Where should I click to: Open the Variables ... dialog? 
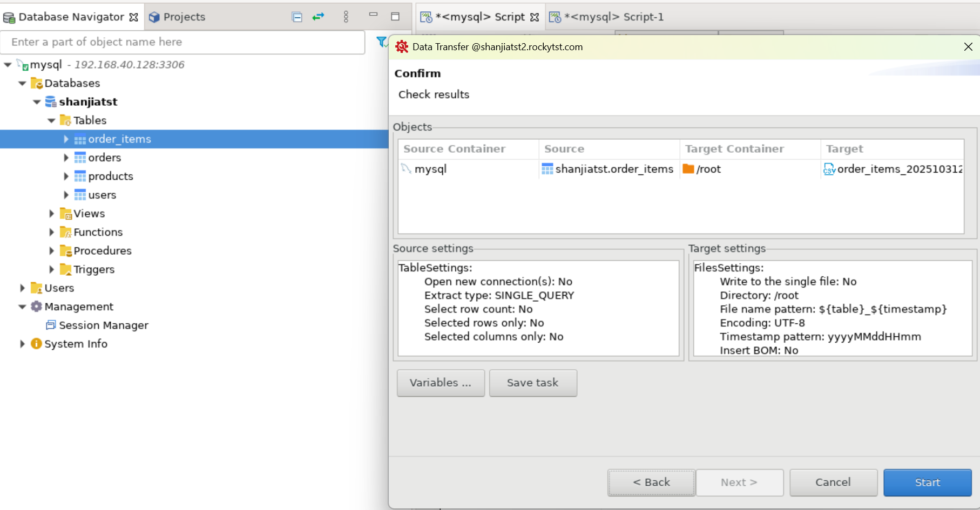point(440,383)
